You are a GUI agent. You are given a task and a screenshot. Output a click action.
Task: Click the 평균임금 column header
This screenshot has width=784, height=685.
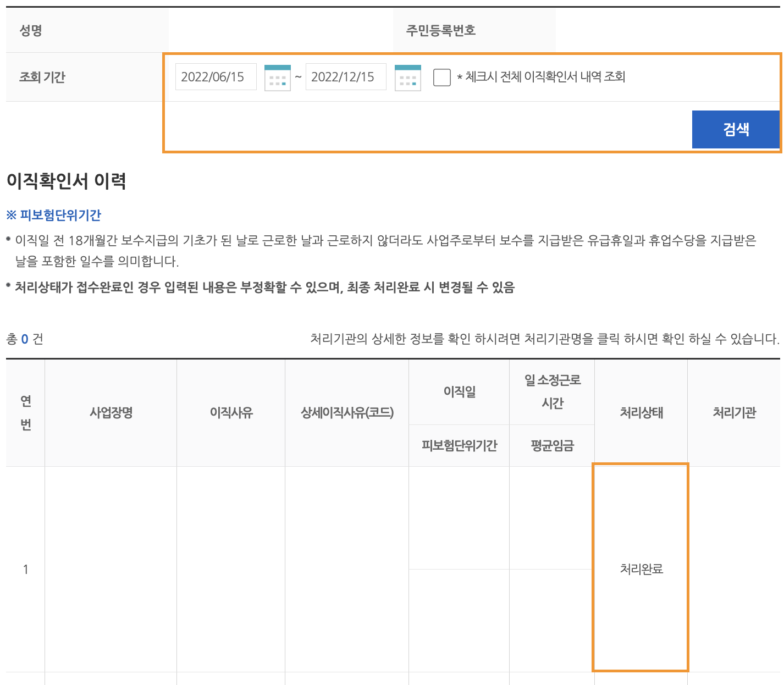point(551,446)
